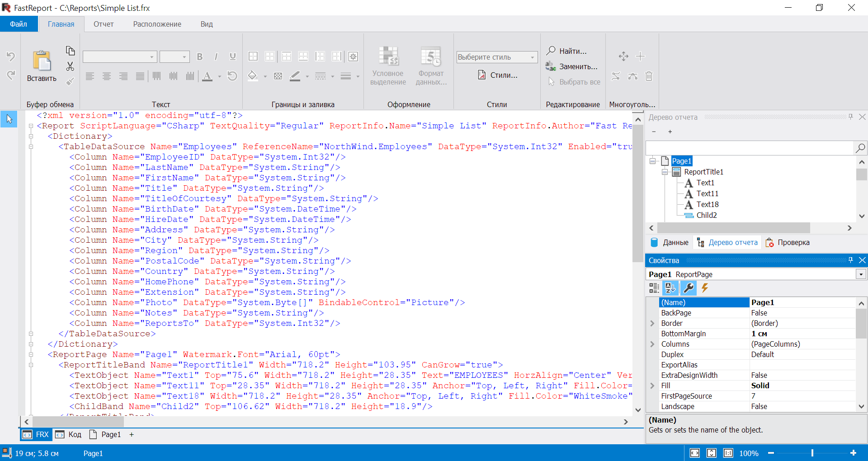The height and width of the screenshot is (461, 868).
Task: Click the Redo arrow icon
Action: coord(11,75)
